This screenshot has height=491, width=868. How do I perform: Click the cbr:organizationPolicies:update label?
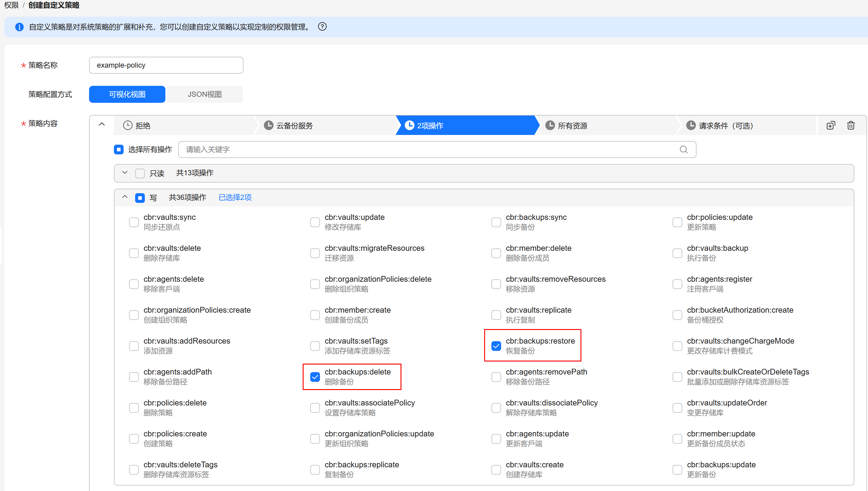[x=379, y=434]
